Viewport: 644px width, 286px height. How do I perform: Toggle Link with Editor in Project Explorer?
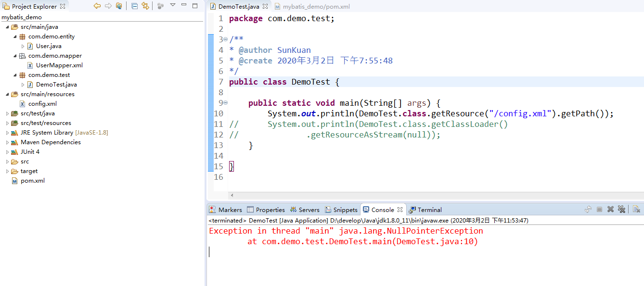145,6
